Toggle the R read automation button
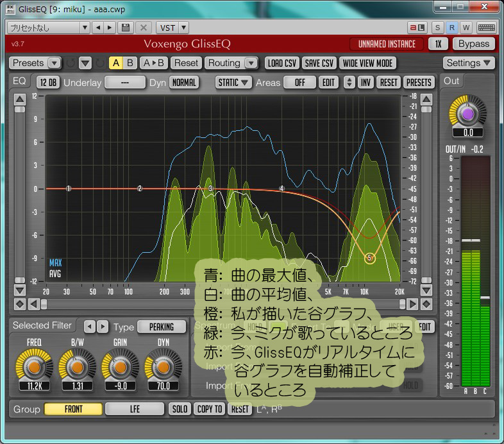Viewport: 504px width, 444px height. click(x=451, y=28)
